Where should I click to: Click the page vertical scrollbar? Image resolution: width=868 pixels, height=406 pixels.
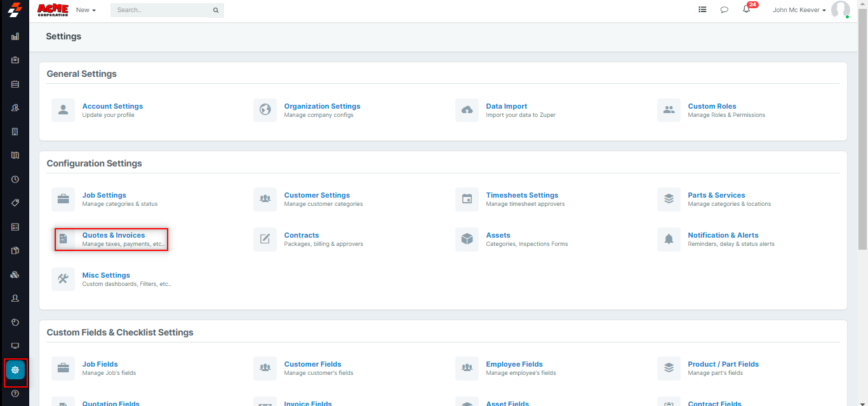point(862,127)
